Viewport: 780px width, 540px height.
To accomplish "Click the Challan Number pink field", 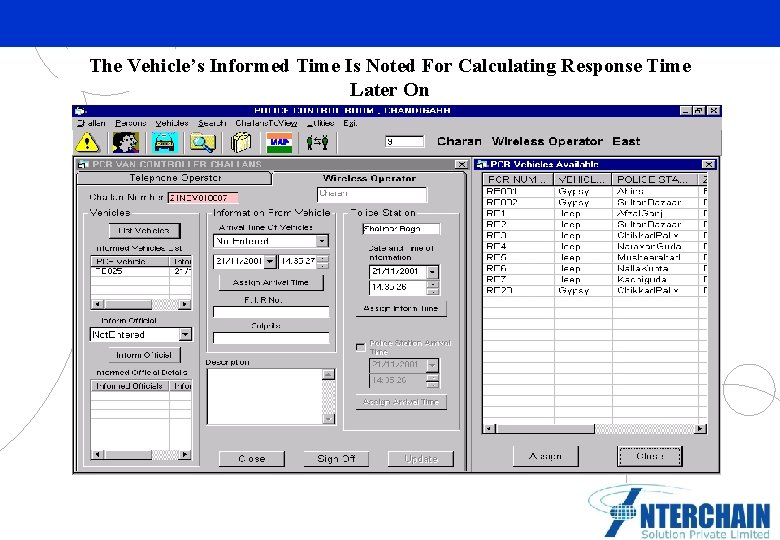I will point(202,198).
